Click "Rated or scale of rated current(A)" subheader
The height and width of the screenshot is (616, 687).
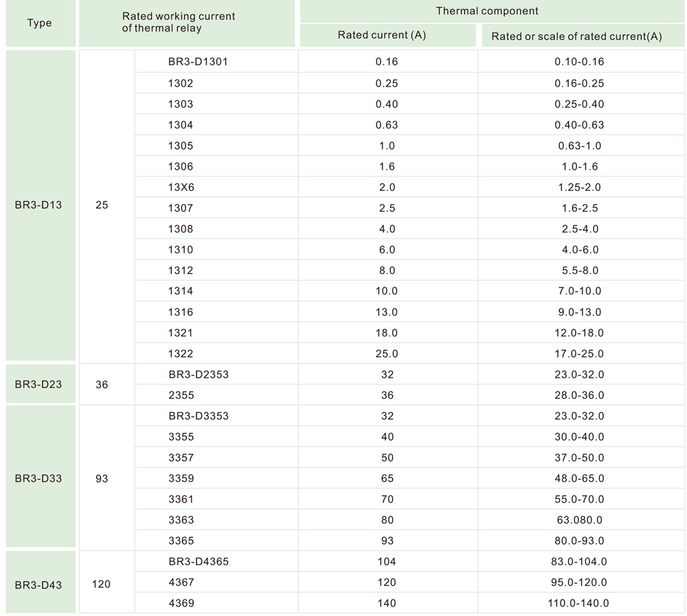coord(583,36)
